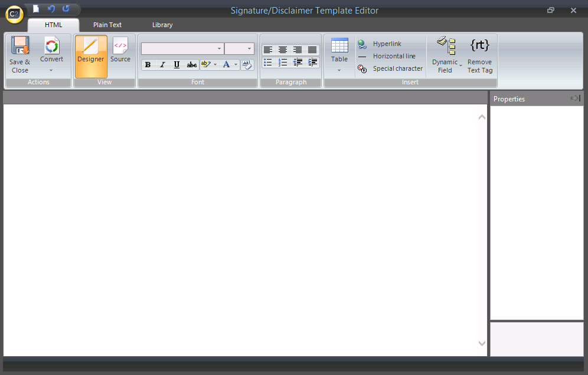This screenshot has height=375, width=588.
Task: Restore down the editor window
Action: (550, 10)
